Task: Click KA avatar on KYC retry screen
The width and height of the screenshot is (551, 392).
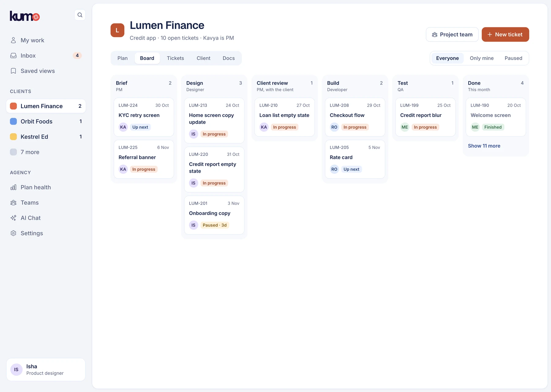Action: pyautogui.click(x=123, y=127)
